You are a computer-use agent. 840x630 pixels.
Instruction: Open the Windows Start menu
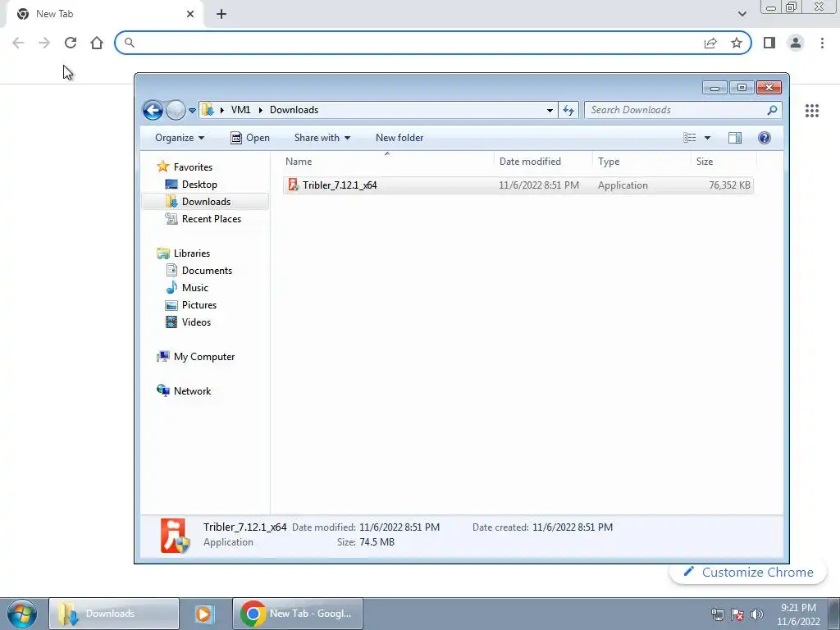[x=22, y=614]
